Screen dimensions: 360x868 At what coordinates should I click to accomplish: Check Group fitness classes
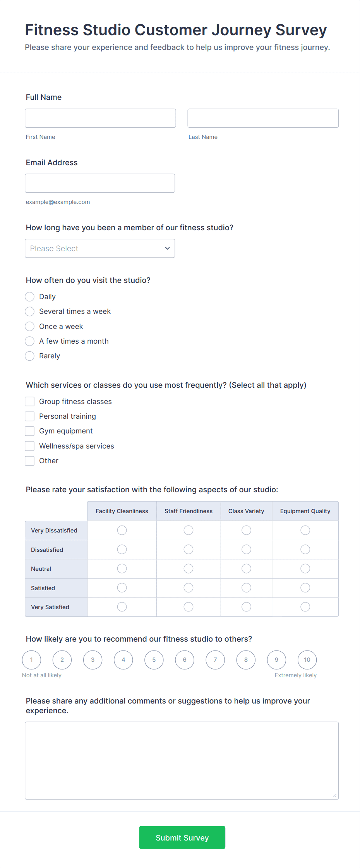click(30, 402)
